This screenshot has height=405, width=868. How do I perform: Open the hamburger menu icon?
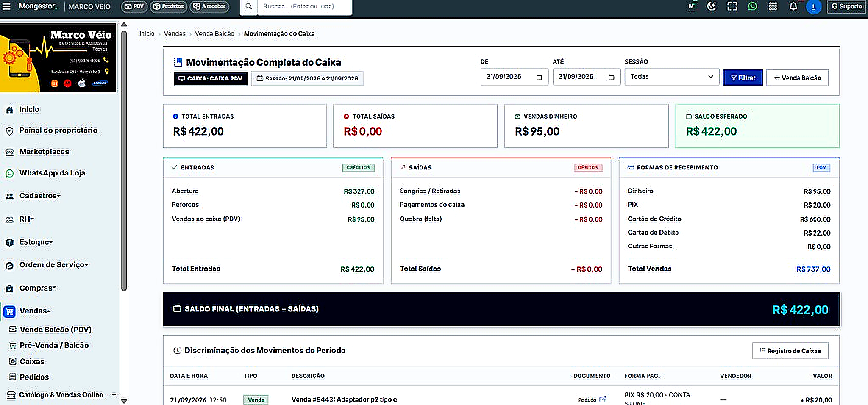(6, 6)
